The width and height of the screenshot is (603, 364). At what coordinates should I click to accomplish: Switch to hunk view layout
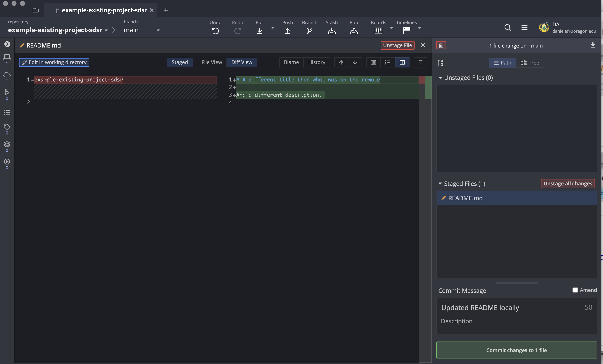373,62
